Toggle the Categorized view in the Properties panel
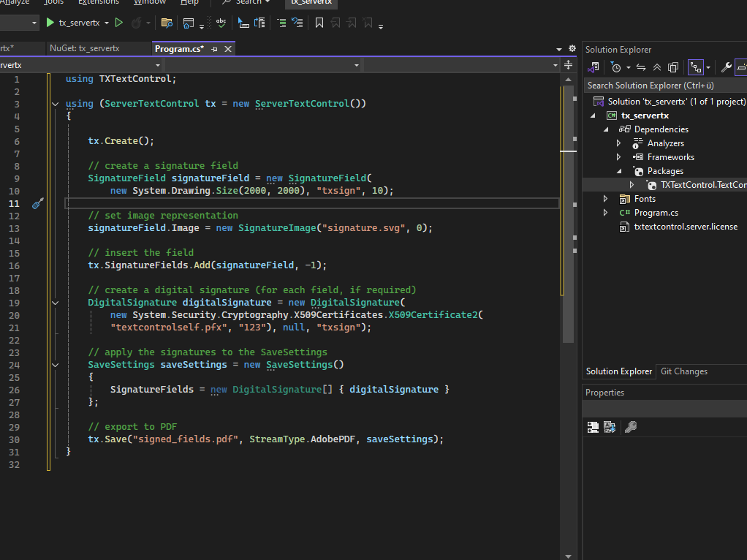This screenshot has width=747, height=560. (x=594, y=427)
